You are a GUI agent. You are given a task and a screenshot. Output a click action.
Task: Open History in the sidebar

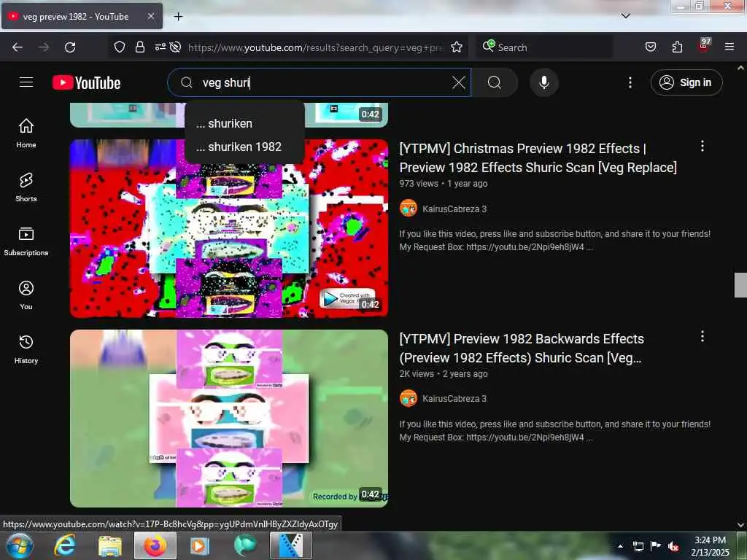[26, 349]
